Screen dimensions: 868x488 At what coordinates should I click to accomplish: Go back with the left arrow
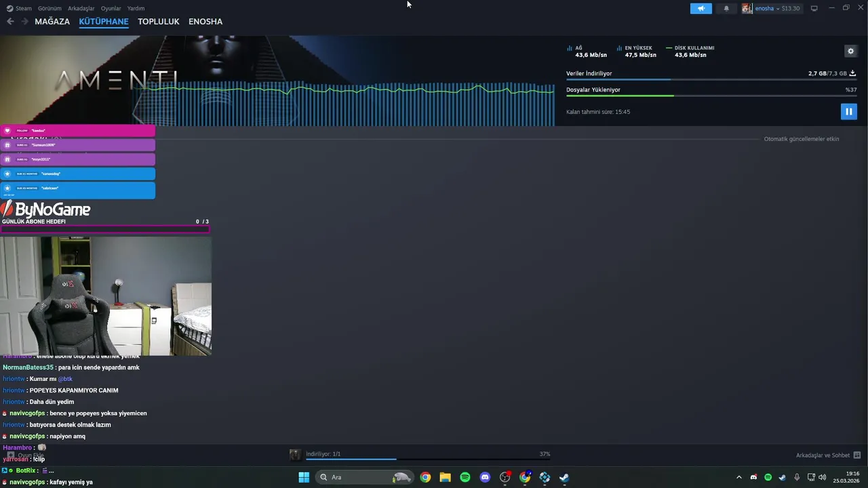(x=10, y=22)
